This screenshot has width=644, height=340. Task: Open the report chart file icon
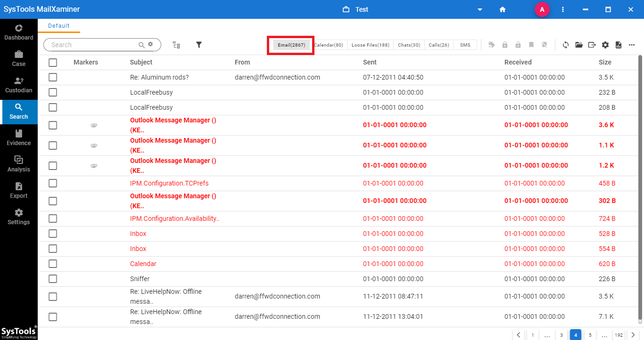(x=619, y=45)
